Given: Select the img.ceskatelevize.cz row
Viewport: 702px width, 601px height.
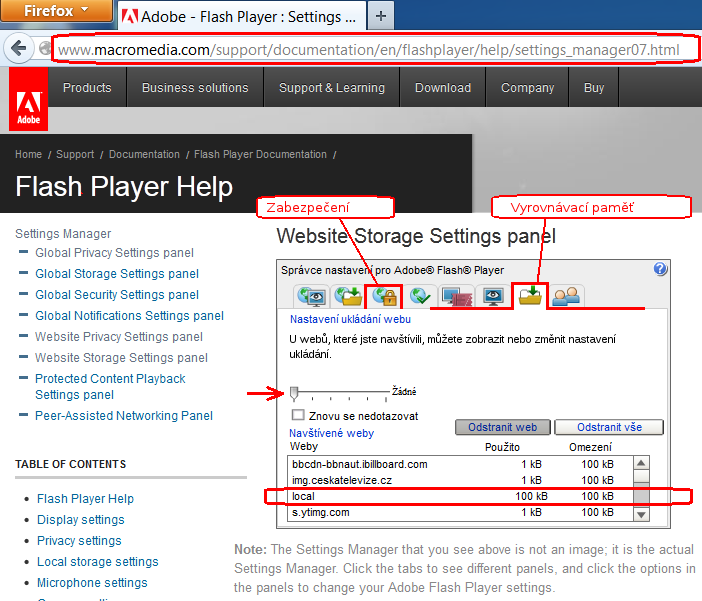Looking at the screenshot, I should coord(460,481).
